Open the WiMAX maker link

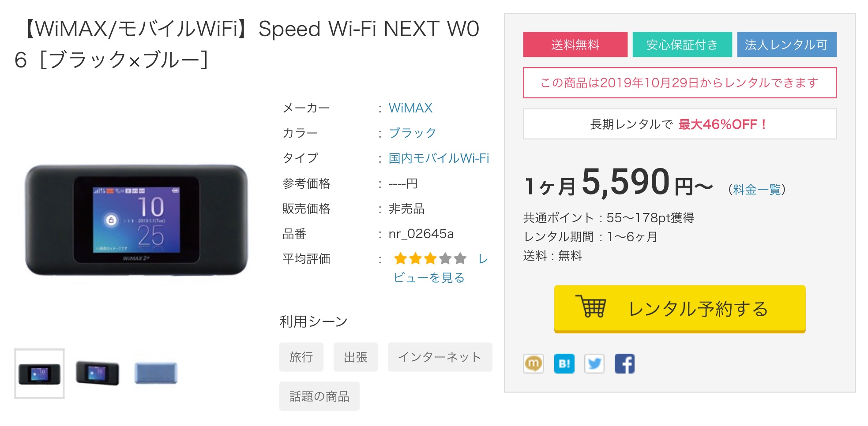point(410,108)
